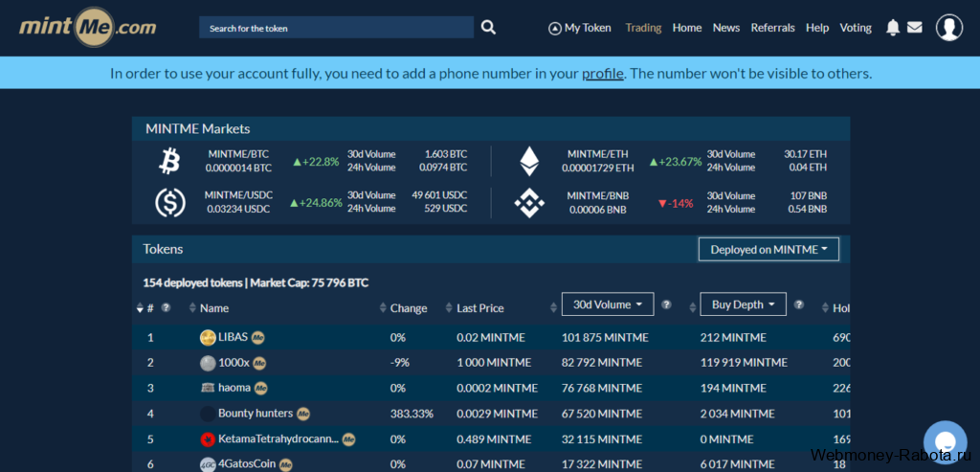Click the help icon next to 30d Volume
Image resolution: width=980 pixels, height=472 pixels.
(666, 304)
